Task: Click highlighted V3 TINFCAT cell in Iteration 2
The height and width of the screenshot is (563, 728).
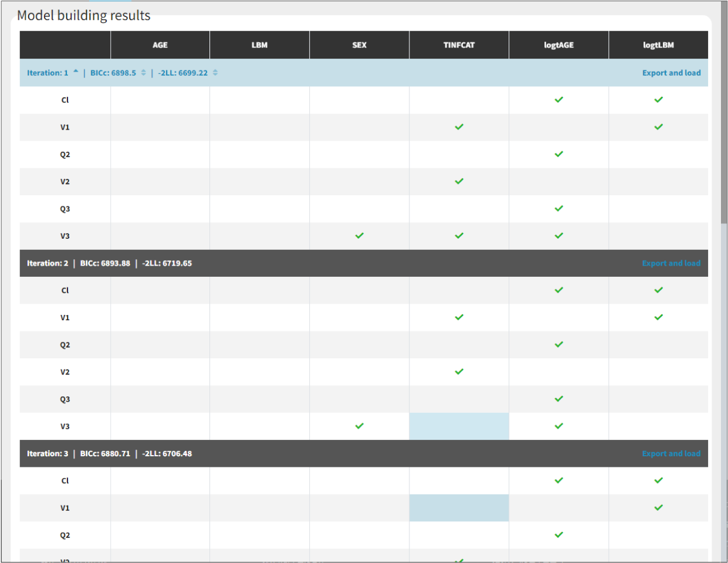Action: pos(459,426)
